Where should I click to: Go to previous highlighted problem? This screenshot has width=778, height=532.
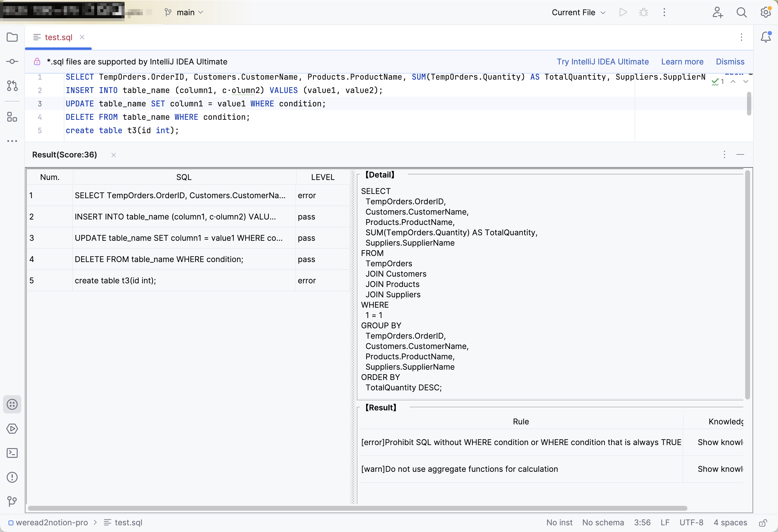[x=733, y=82]
